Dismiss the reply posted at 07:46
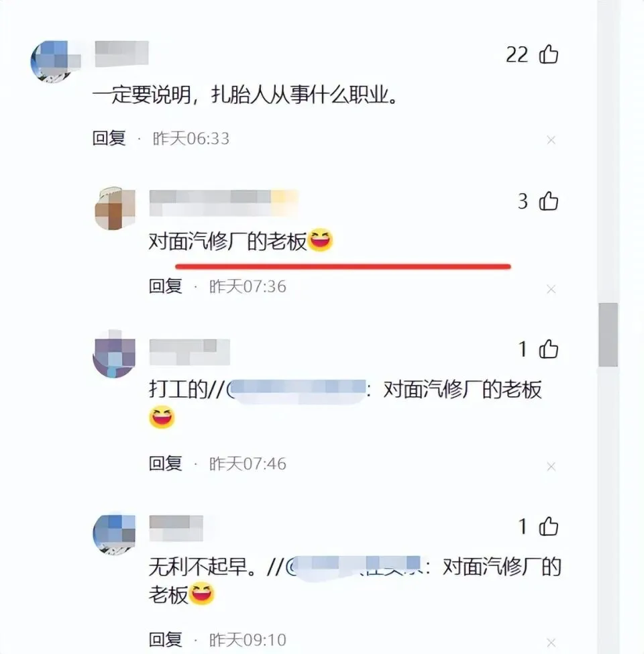Viewport: 644px width, 654px height. [551, 466]
